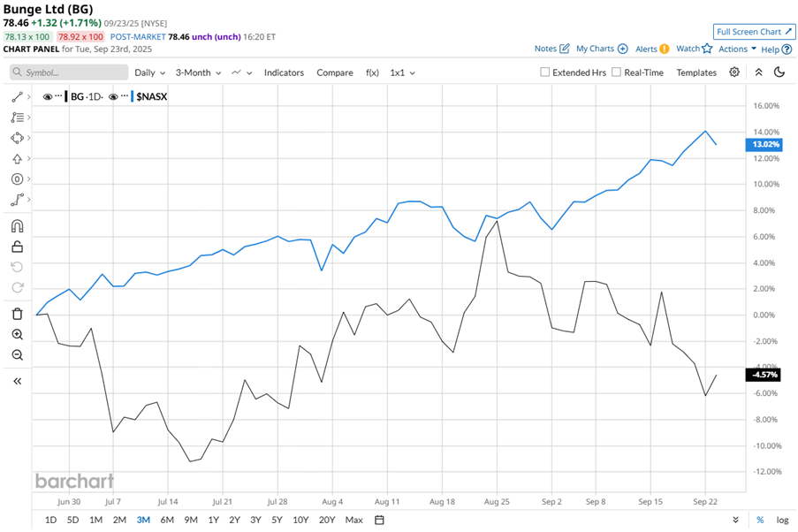Select the 9M time range
Image resolution: width=798 pixels, height=532 pixels.
(x=191, y=520)
